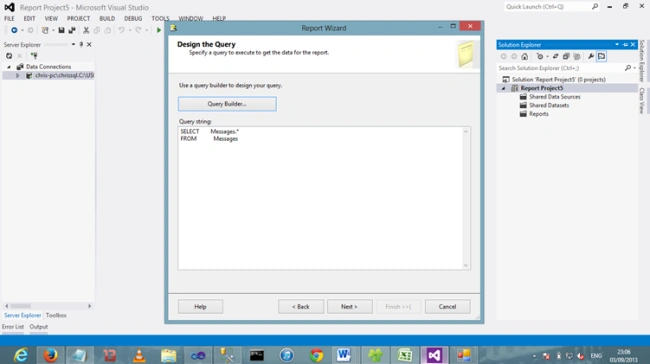The width and height of the screenshot is (650, 364).
Task: Open Solution Explorer window options dropdown
Action: click(617, 44)
